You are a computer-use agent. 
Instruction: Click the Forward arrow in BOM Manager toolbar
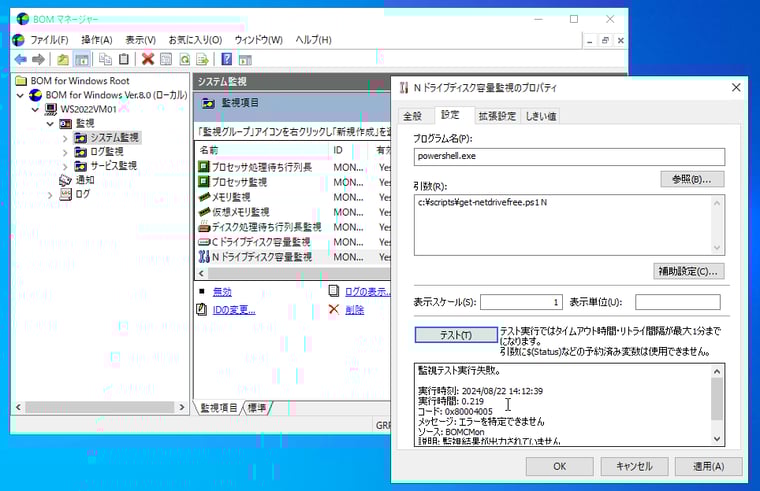click(38, 59)
